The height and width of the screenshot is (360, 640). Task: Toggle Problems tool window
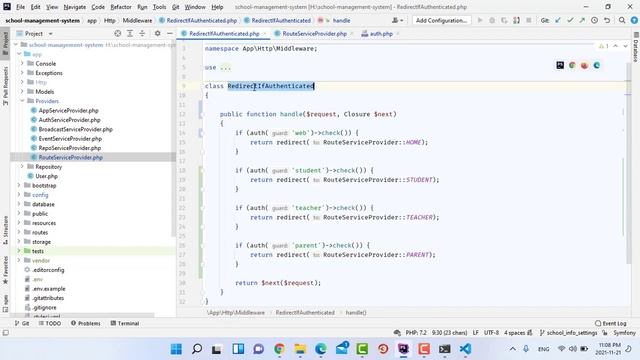tap(85, 323)
